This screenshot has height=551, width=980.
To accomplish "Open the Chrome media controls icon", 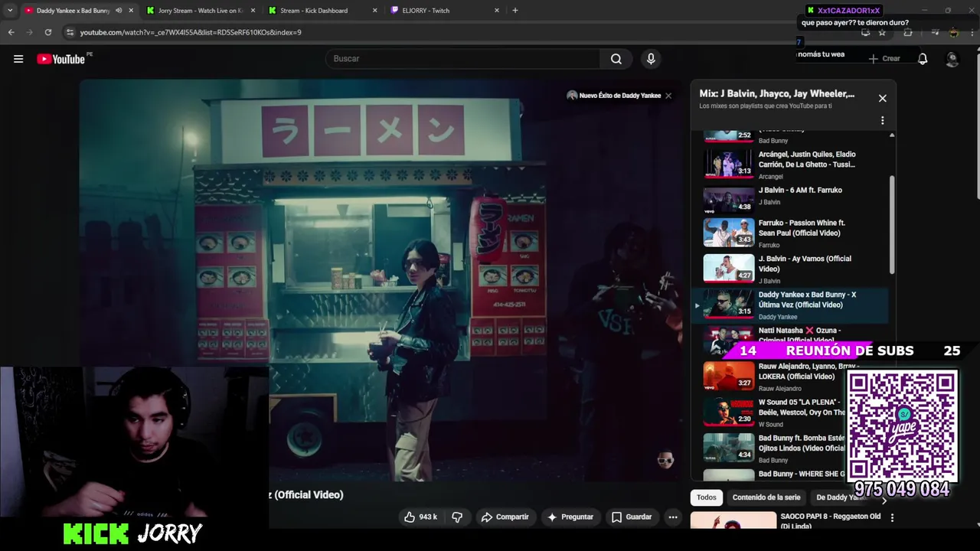I will tap(934, 32).
